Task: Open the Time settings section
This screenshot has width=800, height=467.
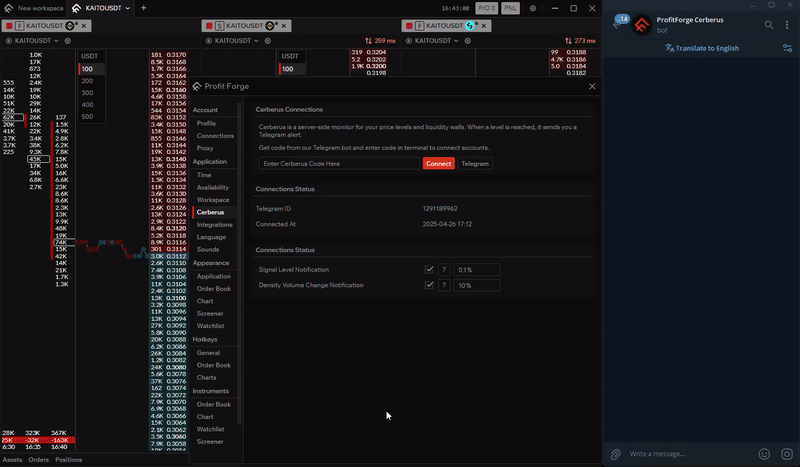Action: pos(204,175)
